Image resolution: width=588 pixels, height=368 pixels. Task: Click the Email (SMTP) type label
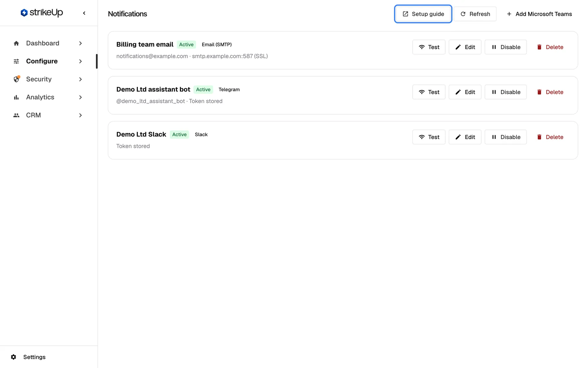pos(217,44)
